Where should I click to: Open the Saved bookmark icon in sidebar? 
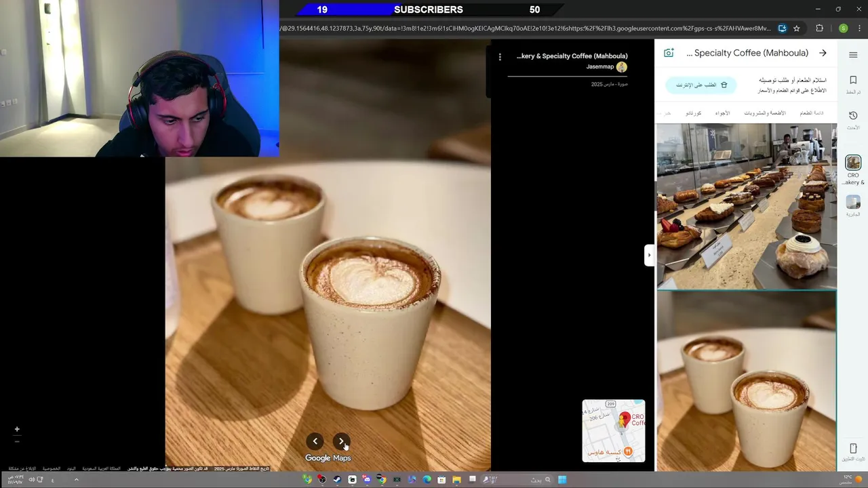tap(853, 80)
